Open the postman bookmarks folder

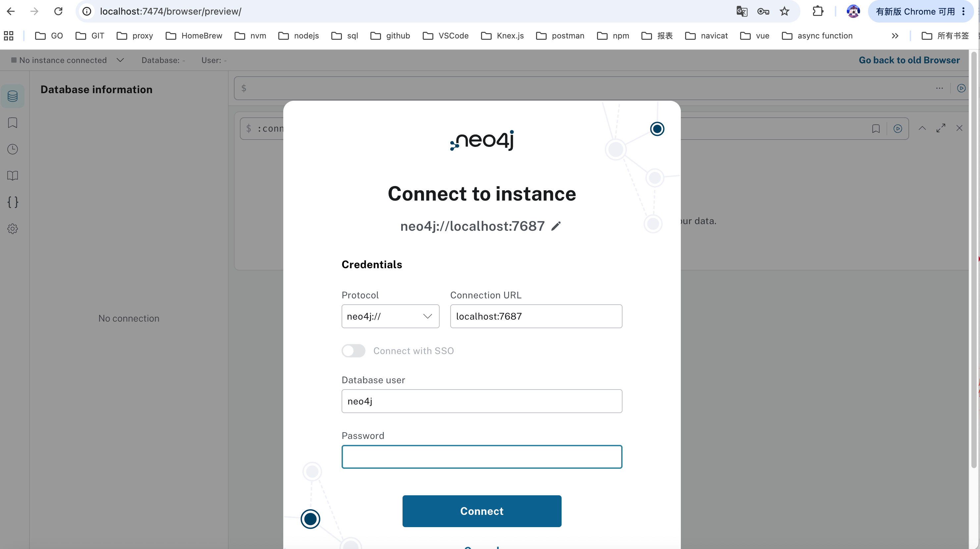560,36
